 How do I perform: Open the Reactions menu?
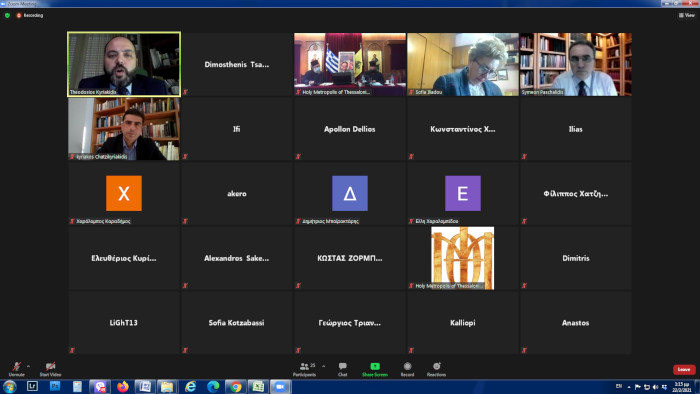click(436, 369)
